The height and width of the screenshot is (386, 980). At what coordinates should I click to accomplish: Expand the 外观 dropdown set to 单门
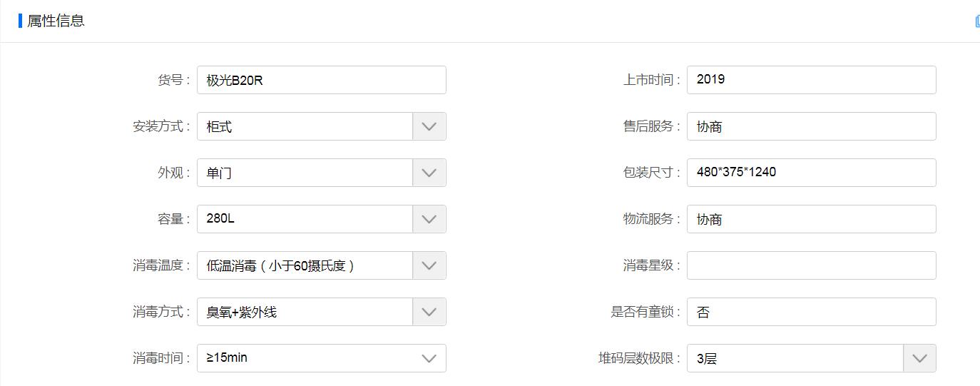coord(429,173)
